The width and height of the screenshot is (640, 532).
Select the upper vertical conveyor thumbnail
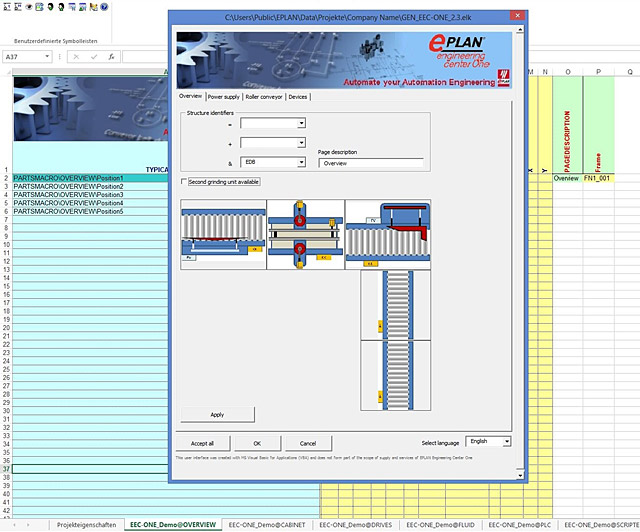coord(396,305)
